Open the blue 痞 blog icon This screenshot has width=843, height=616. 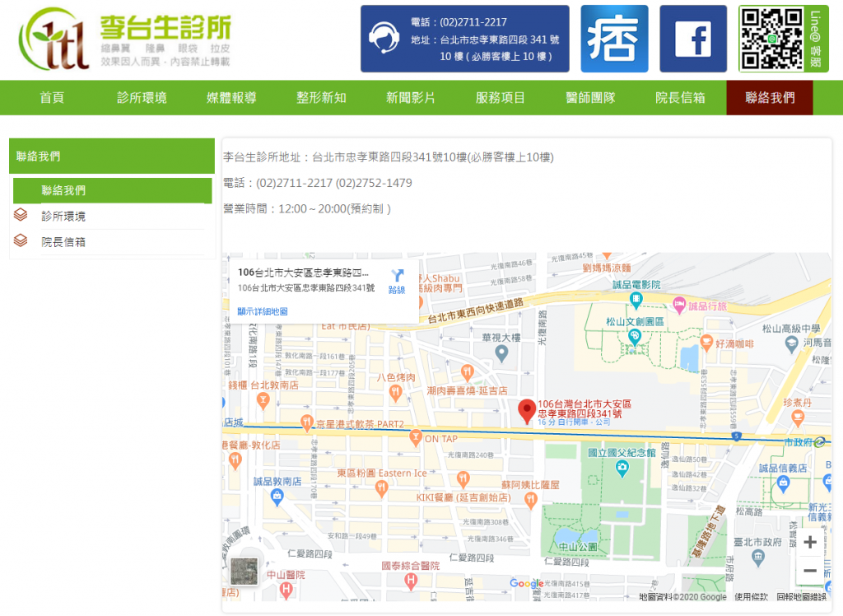click(x=614, y=39)
